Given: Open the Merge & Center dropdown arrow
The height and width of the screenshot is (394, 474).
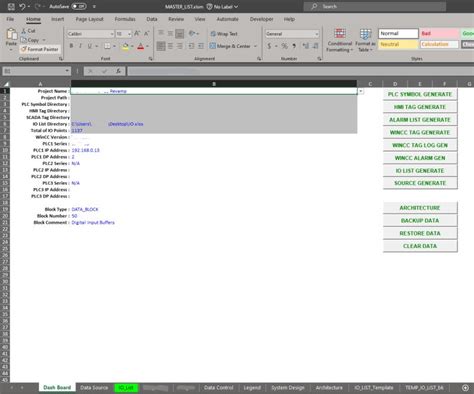Looking at the screenshot, I should click(255, 46).
